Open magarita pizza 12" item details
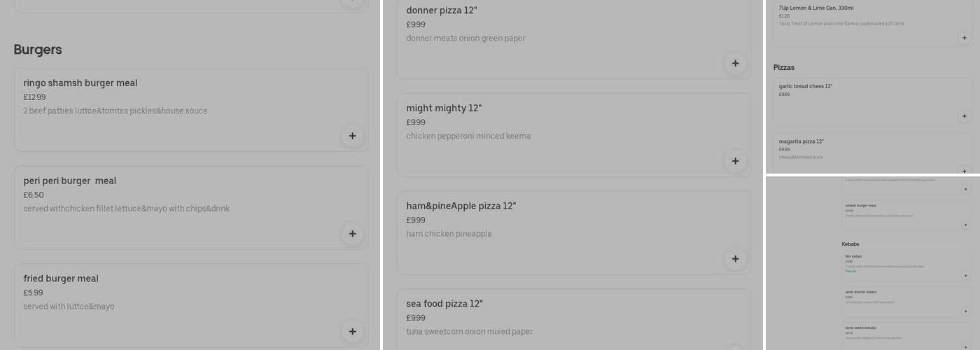 801,141
